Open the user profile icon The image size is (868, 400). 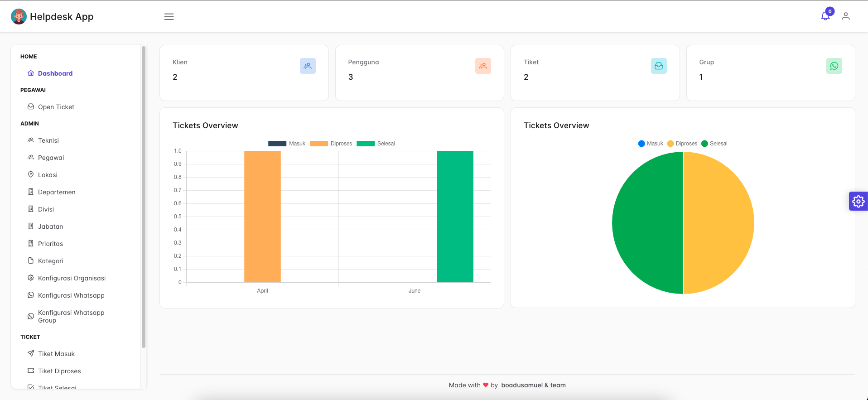click(x=846, y=16)
